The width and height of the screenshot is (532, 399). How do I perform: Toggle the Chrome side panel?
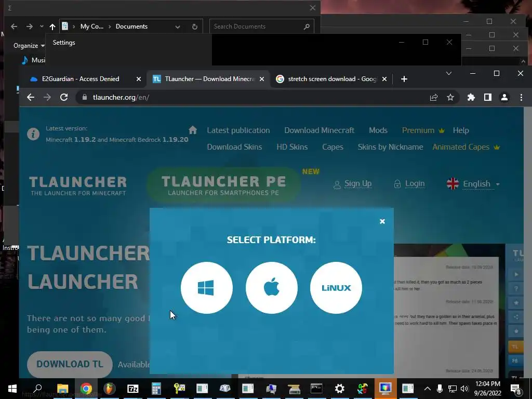coord(487,97)
